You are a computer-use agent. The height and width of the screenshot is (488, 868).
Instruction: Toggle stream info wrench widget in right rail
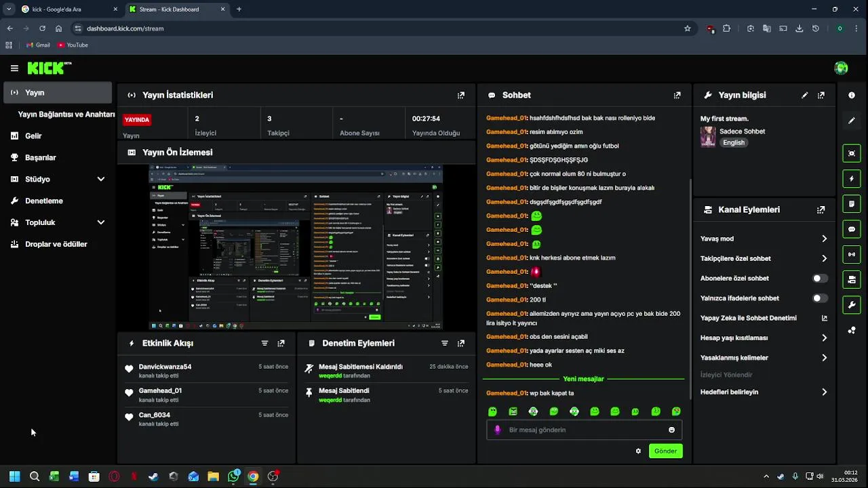(x=852, y=304)
